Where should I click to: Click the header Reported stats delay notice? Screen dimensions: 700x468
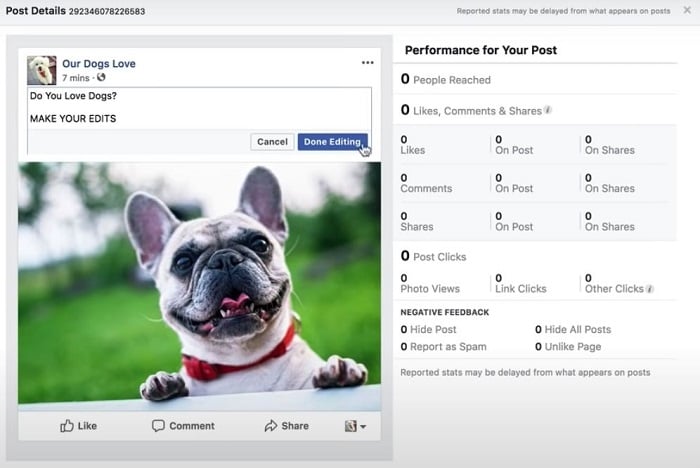point(563,11)
